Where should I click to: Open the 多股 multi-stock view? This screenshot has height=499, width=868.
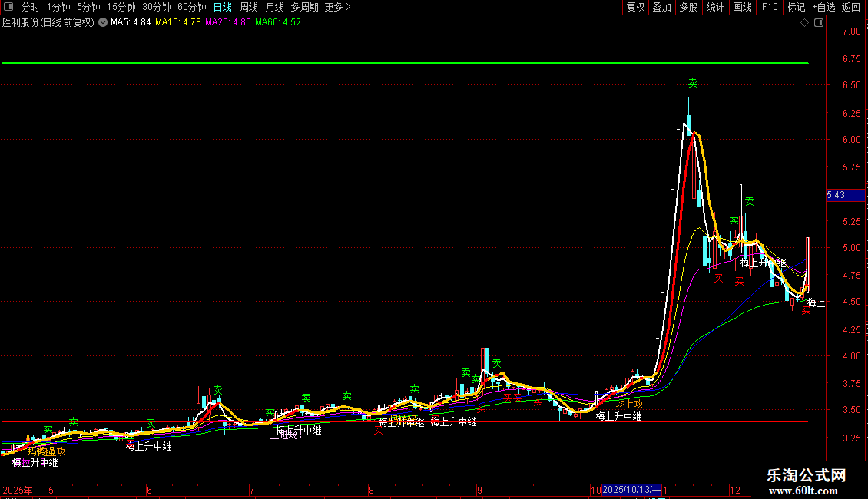click(x=689, y=7)
